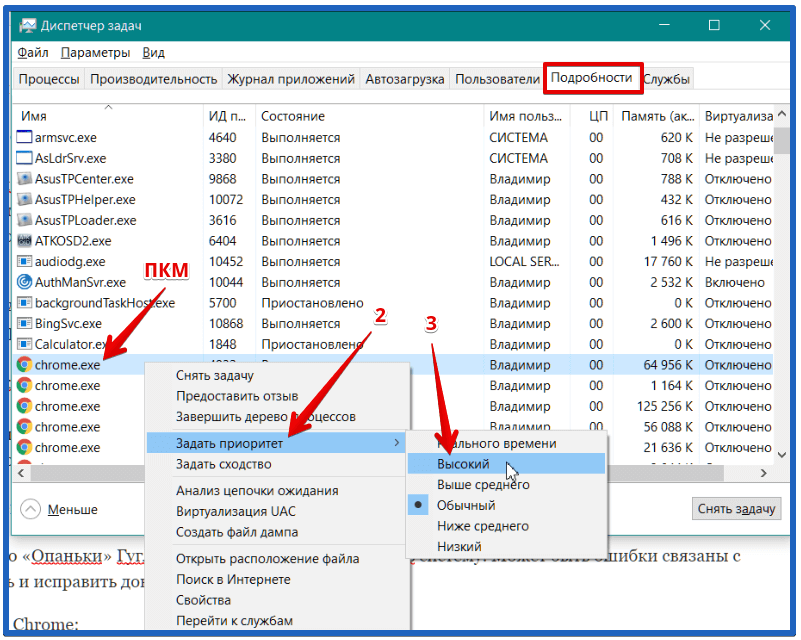Click the Chrome icon with memory 21 636 K
801x640 pixels.
(x=24, y=447)
